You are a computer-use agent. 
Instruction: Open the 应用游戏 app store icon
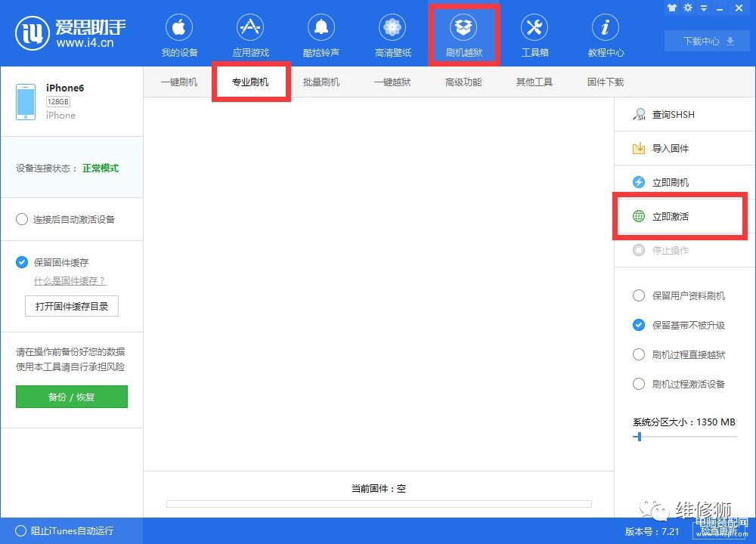250,27
